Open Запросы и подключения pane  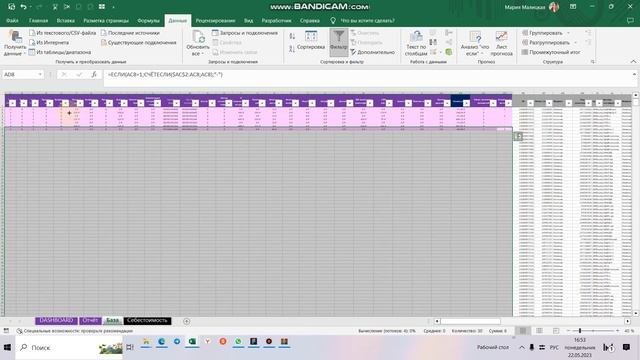click(245, 33)
